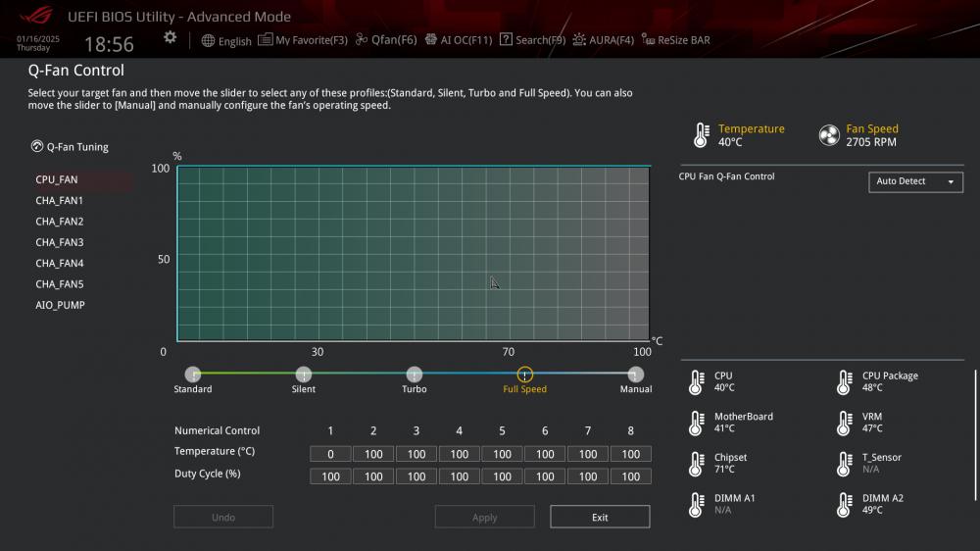Click the 18:56 clock display

109,44
